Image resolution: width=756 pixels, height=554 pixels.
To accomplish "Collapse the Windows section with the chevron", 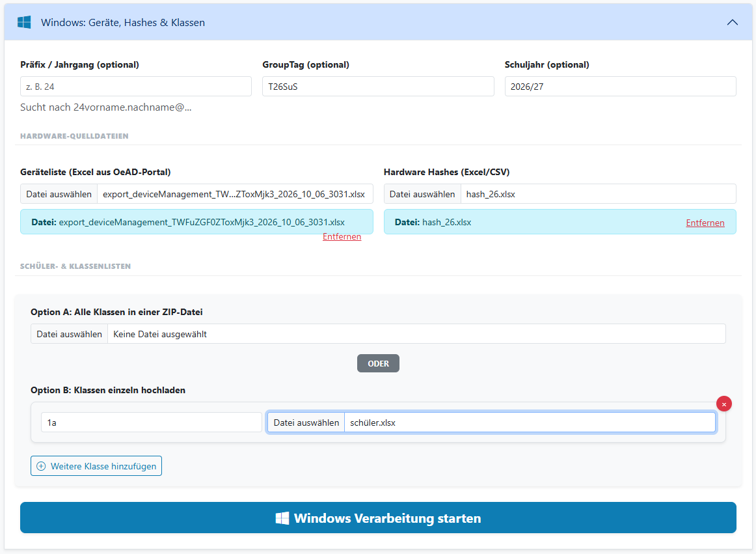I will point(732,22).
